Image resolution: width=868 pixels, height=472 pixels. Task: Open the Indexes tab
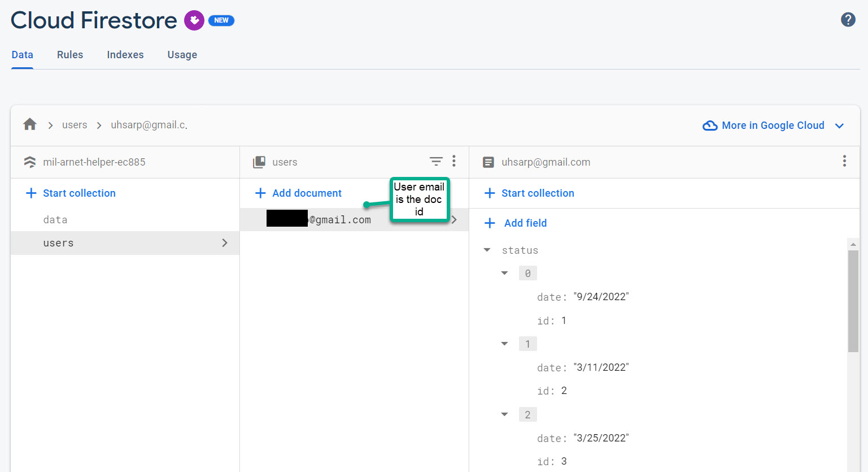click(x=125, y=55)
